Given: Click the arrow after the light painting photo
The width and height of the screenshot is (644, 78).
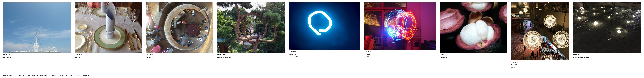Looking at the screenshot, I should click(x=438, y=4).
